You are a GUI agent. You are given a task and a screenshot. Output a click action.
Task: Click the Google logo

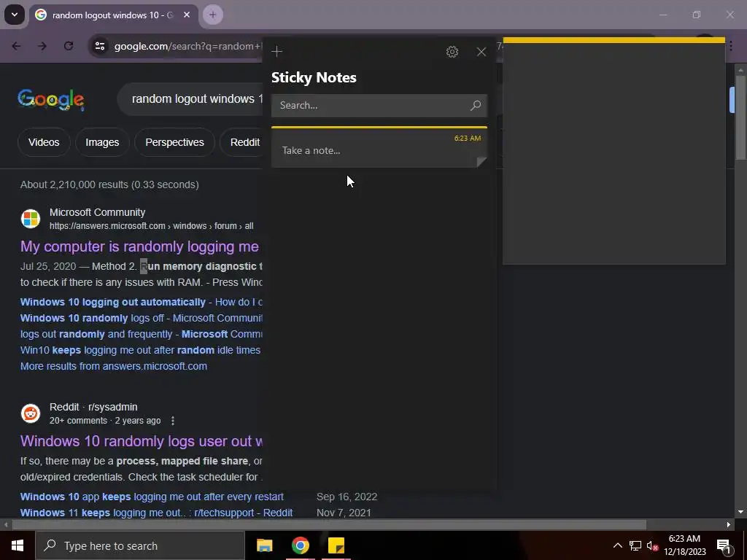pos(51,99)
